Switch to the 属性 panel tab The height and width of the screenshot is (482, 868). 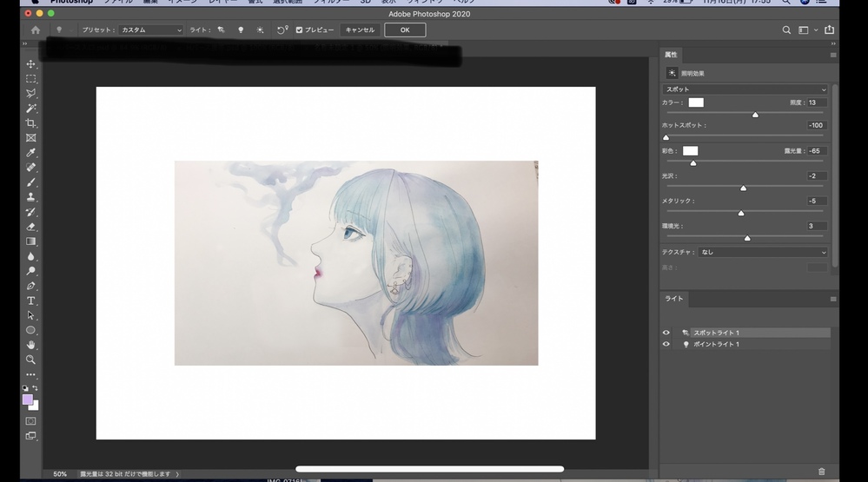coord(671,55)
